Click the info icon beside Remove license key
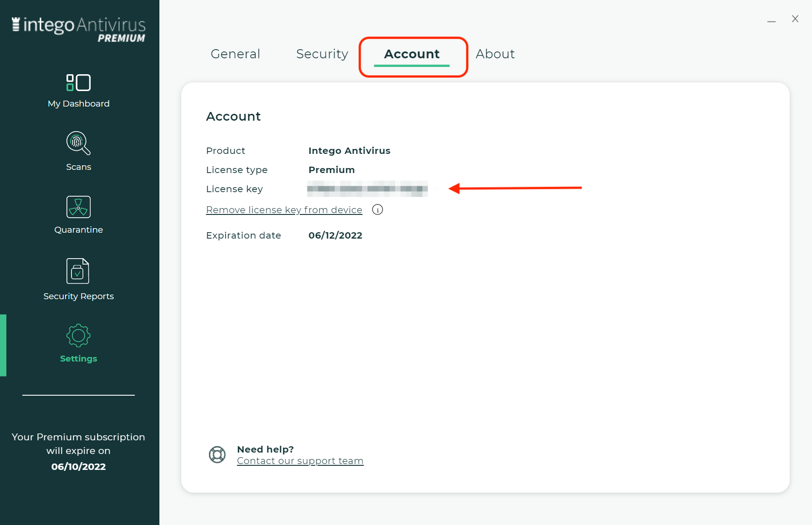This screenshot has height=525, width=812. click(x=378, y=209)
